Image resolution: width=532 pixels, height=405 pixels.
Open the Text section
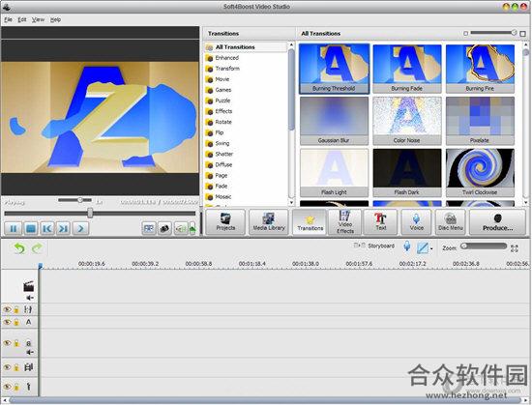pos(381,222)
